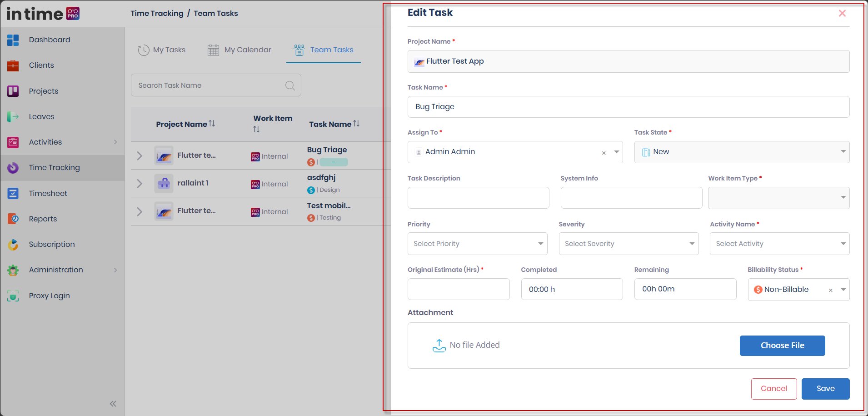Select the Team Tasks tab

pyautogui.click(x=324, y=50)
